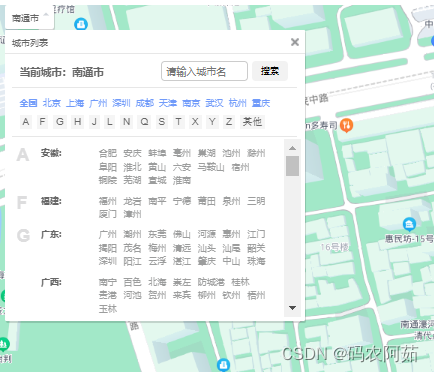Choose 广州 in the hot cities row
This screenshot has width=434, height=372.
98,103
